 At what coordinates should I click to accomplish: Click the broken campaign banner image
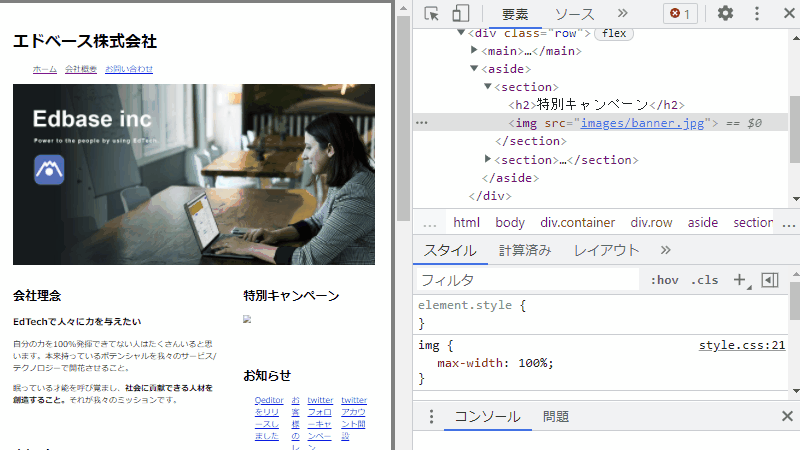[x=247, y=319]
